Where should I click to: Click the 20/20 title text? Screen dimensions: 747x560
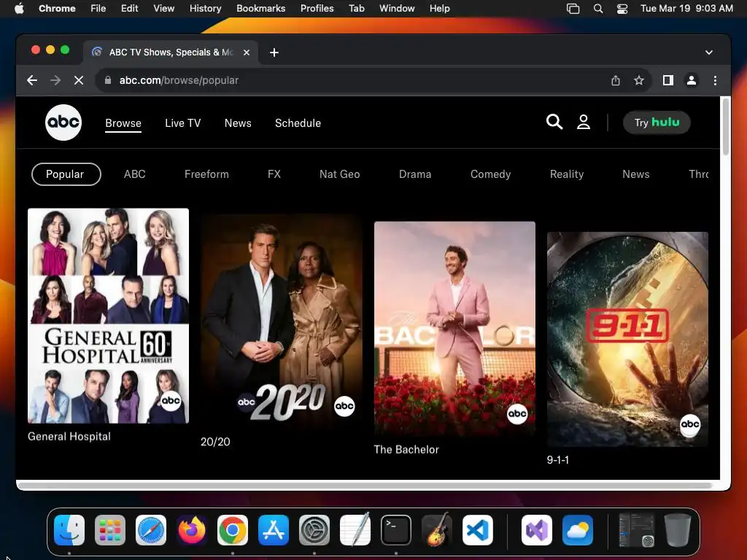click(215, 441)
